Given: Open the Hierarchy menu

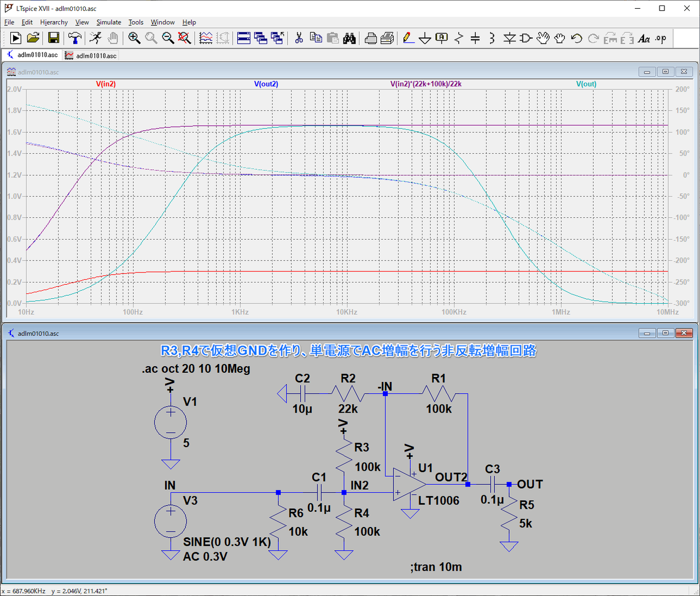Looking at the screenshot, I should (x=54, y=22).
